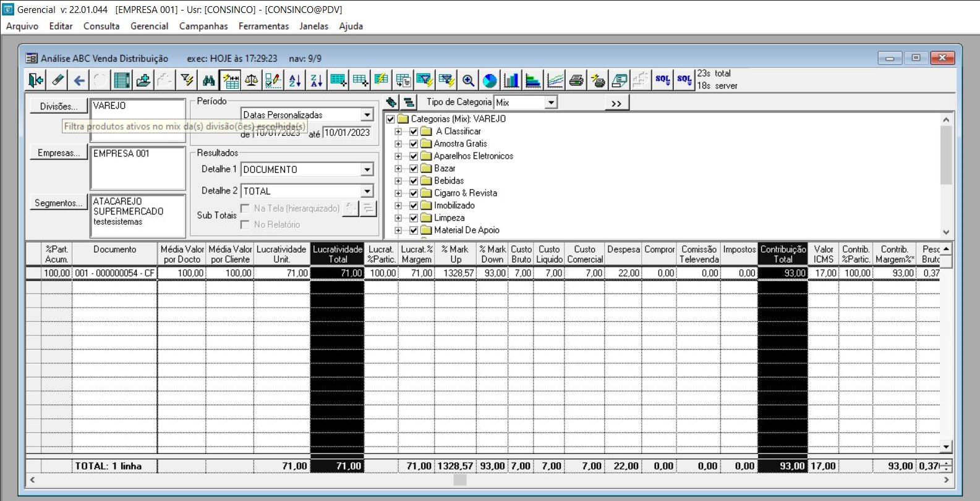Click the balance scale icon
The width and height of the screenshot is (980, 501).
pyautogui.click(x=252, y=80)
